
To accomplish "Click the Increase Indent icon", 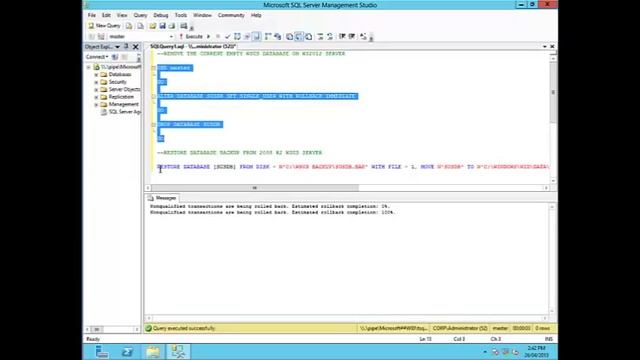I will [352, 36].
